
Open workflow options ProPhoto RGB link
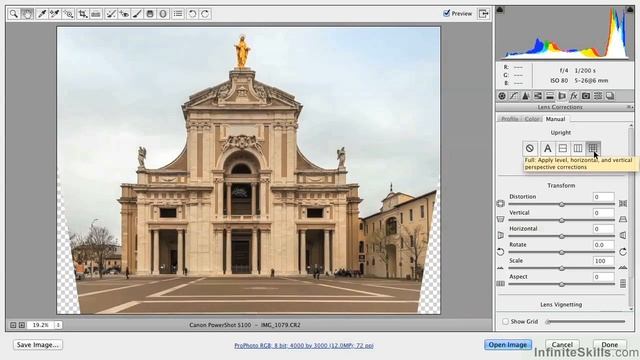(x=304, y=345)
